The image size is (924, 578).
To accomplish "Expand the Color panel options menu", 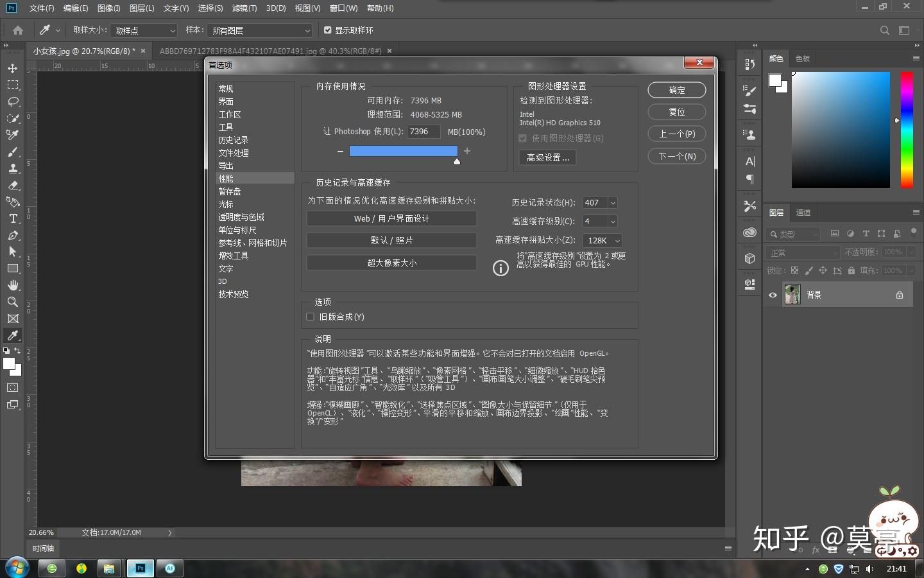I will [x=916, y=58].
